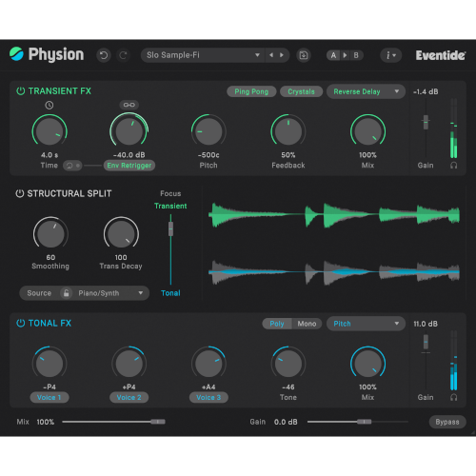The height and width of the screenshot is (476, 476).
Task: Click the global Gain slider handle
Action: pos(364,422)
